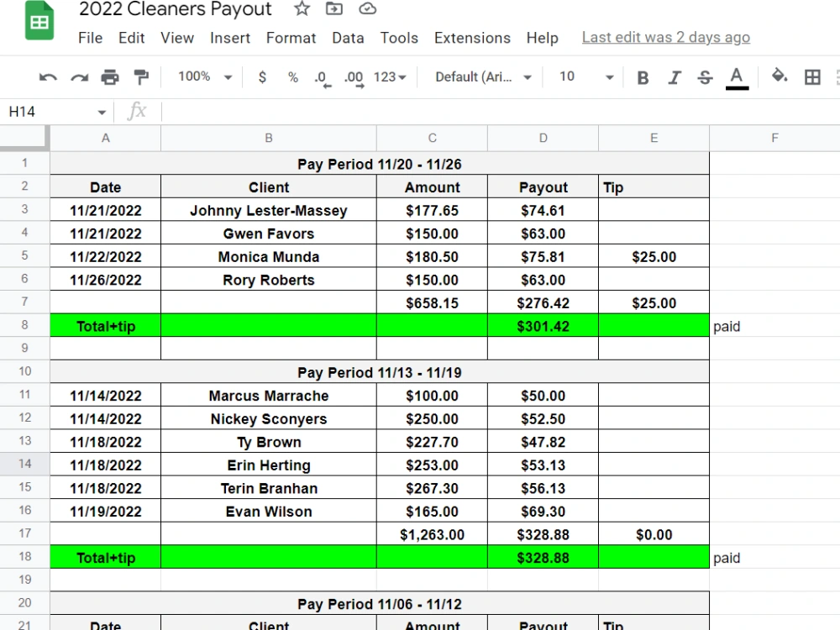Open the Tools menu

click(x=399, y=38)
